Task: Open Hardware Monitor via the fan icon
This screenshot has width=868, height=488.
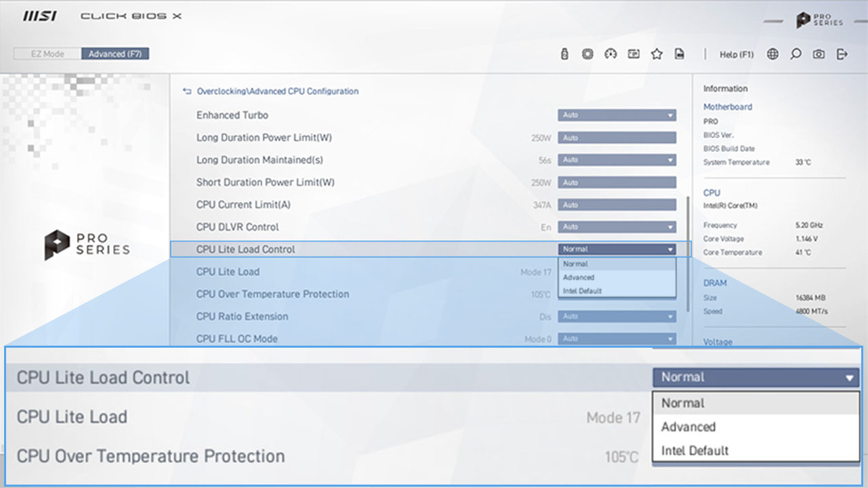Action: 587,54
